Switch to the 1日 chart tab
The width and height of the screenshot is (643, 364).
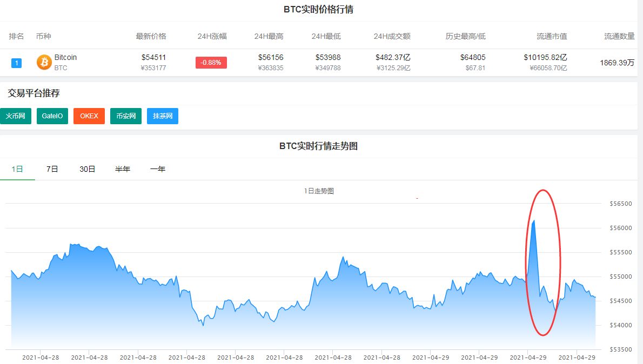coord(17,169)
